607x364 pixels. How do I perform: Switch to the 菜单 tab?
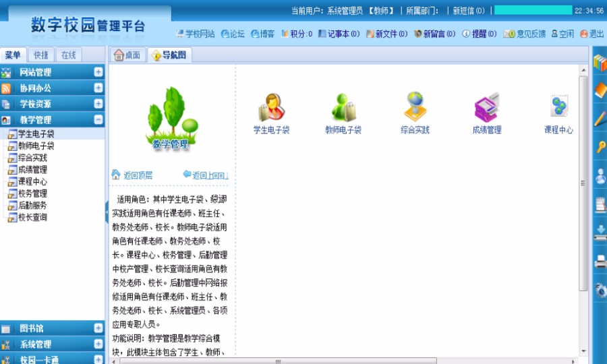tap(13, 55)
